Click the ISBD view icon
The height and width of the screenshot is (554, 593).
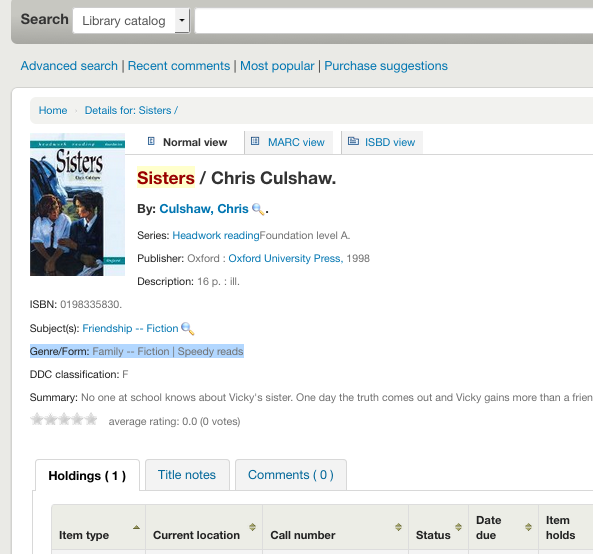point(353,141)
